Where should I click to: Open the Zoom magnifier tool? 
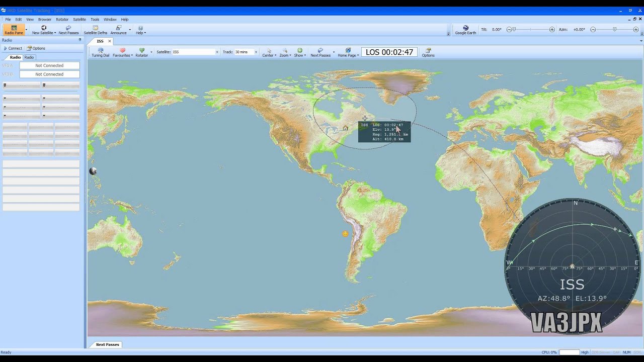[x=285, y=52]
